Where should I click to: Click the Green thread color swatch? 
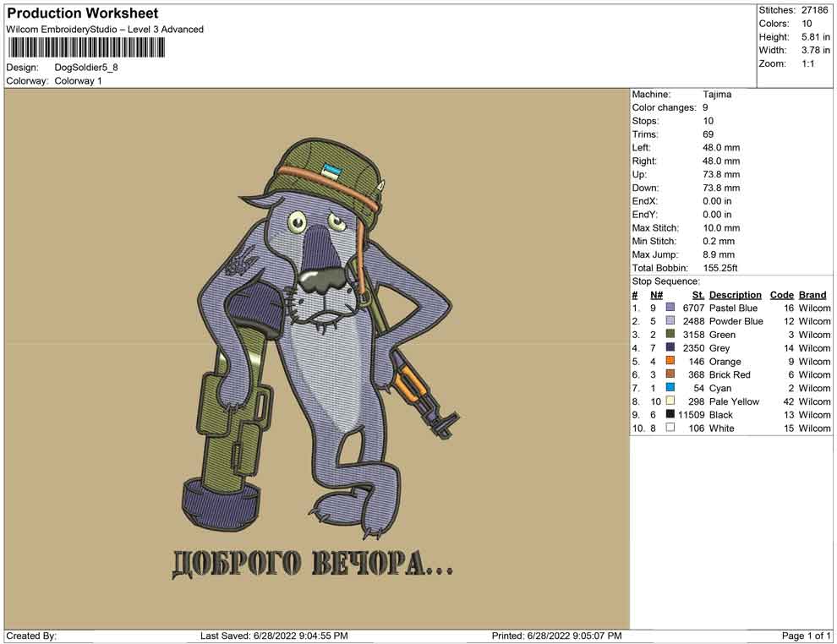670,335
